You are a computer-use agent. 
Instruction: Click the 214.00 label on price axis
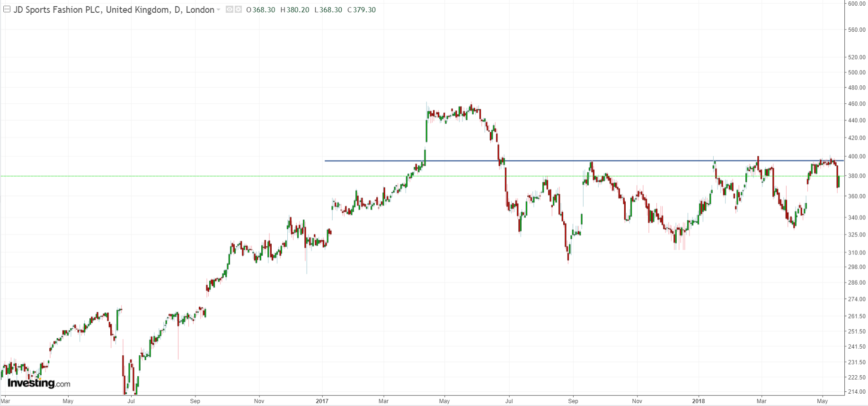point(857,391)
